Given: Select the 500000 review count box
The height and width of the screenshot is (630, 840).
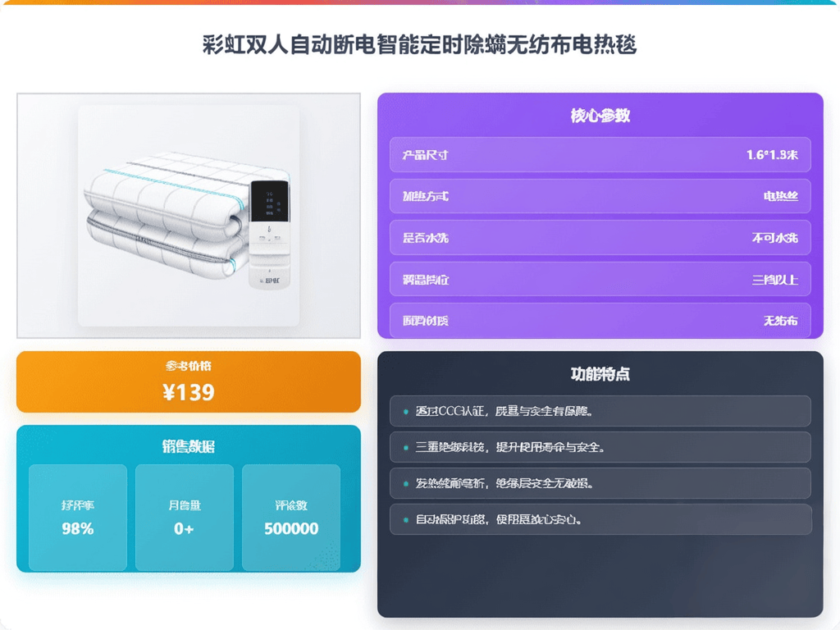Looking at the screenshot, I should 291,518.
